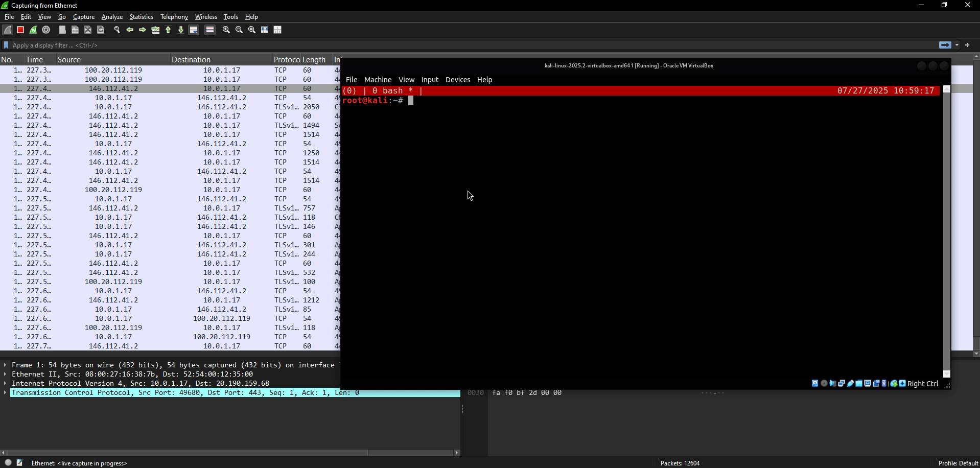The image size is (980, 468).
Task: Restart the current capture
Action: point(33,30)
